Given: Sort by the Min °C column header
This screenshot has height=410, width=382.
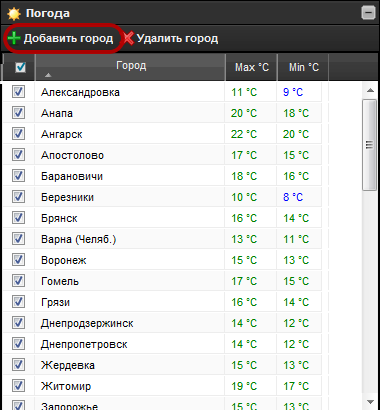Looking at the screenshot, I should pyautogui.click(x=303, y=67).
